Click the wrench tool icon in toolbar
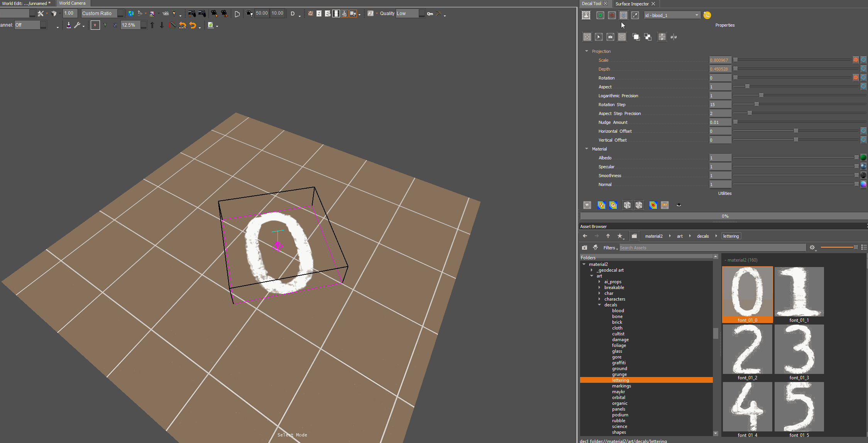This screenshot has width=868, height=443. tap(77, 25)
